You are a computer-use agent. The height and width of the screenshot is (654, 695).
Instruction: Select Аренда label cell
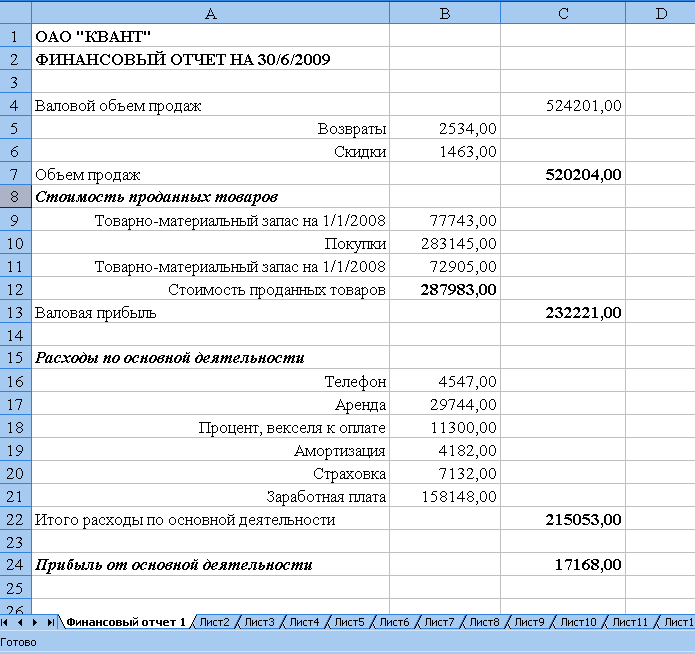[x=211, y=404]
